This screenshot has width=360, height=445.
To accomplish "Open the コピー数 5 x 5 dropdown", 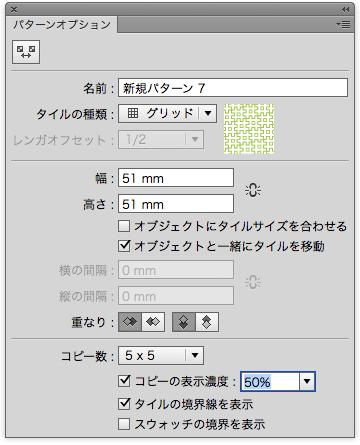I will coord(161,355).
